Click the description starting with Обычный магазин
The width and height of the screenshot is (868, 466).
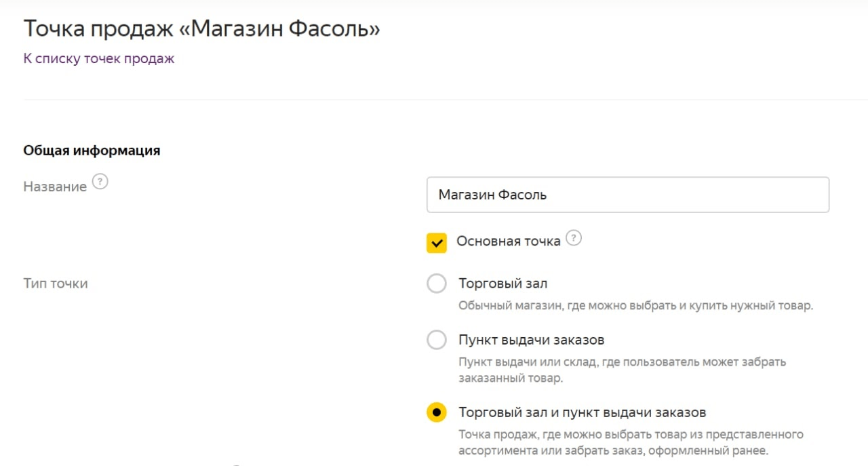click(635, 306)
